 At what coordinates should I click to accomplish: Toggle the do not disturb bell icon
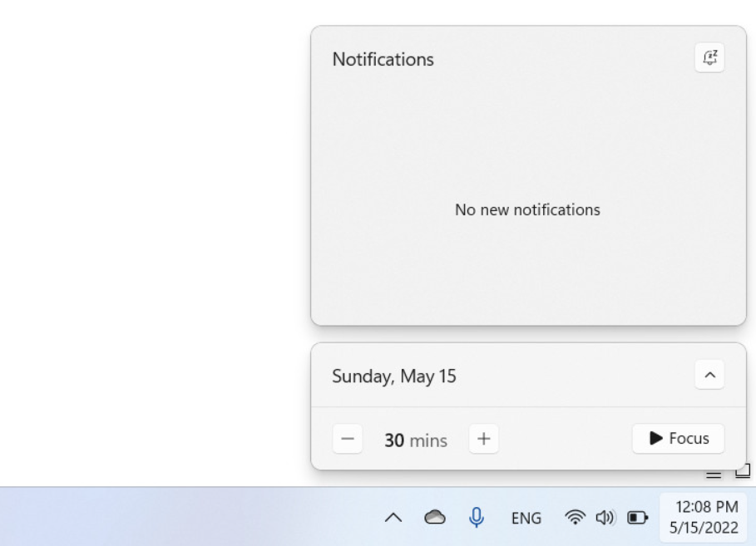709,58
